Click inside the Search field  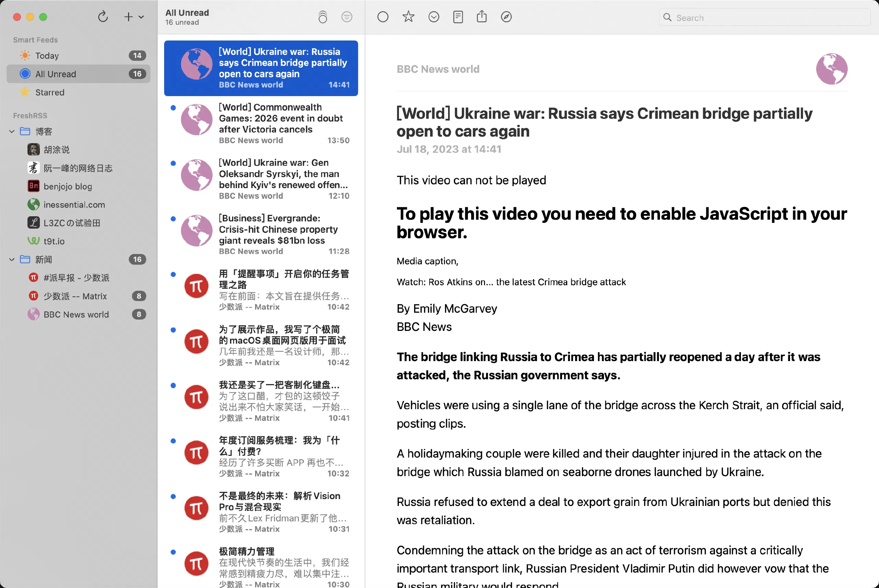click(764, 17)
